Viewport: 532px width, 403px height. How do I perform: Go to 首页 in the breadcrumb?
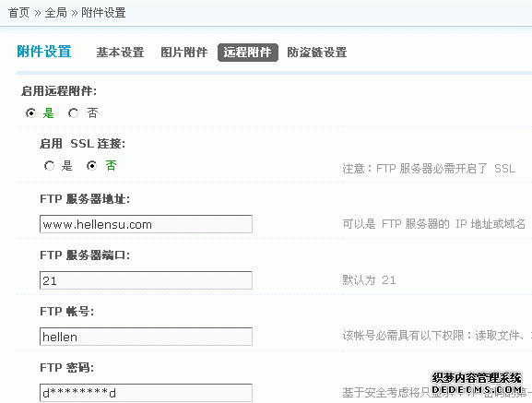click(x=19, y=13)
